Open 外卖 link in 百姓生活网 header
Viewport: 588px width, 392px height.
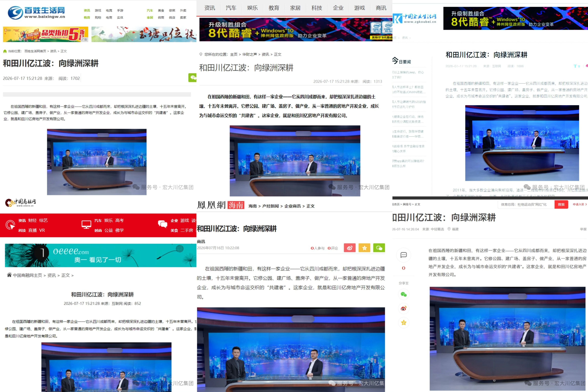(183, 11)
